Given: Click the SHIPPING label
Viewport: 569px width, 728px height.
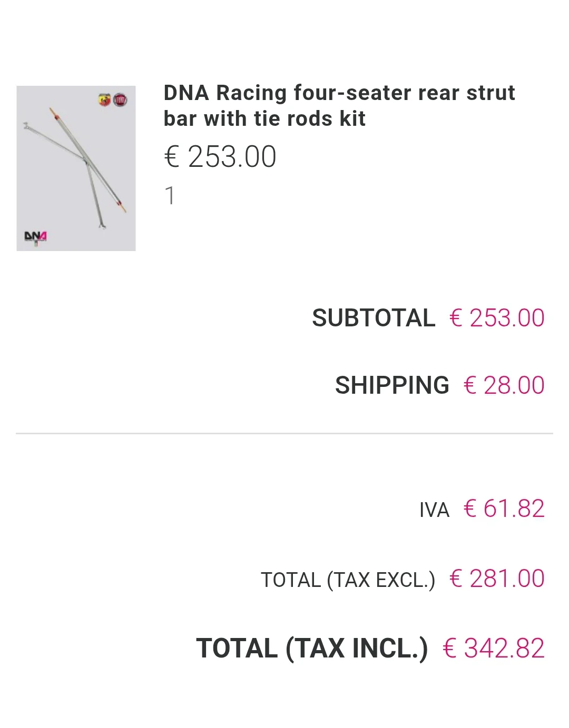Looking at the screenshot, I should tap(392, 385).
